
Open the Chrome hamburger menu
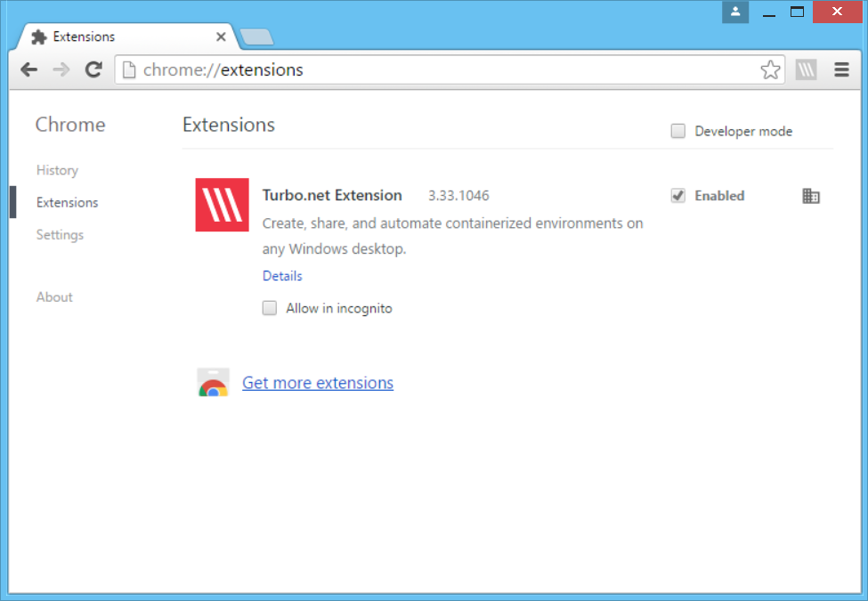[x=840, y=69]
